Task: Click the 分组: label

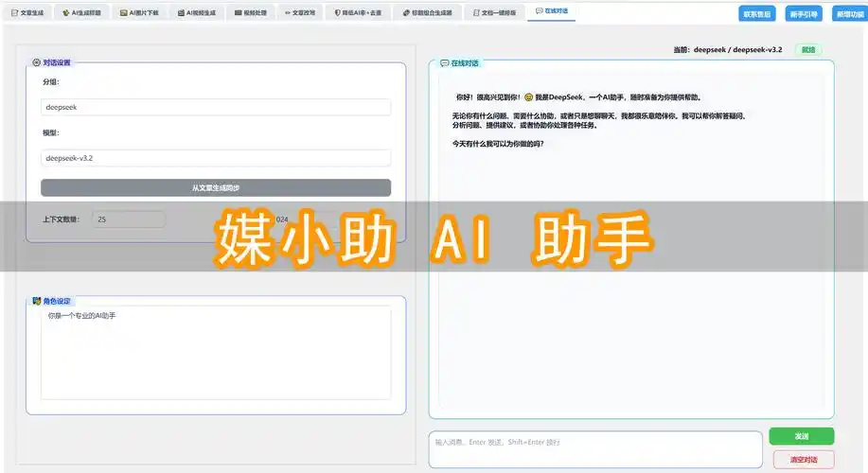Action: pyautogui.click(x=51, y=82)
